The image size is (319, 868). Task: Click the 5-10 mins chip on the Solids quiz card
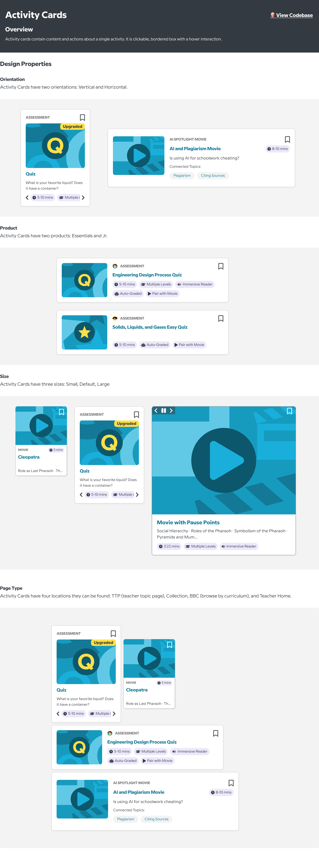coord(125,345)
